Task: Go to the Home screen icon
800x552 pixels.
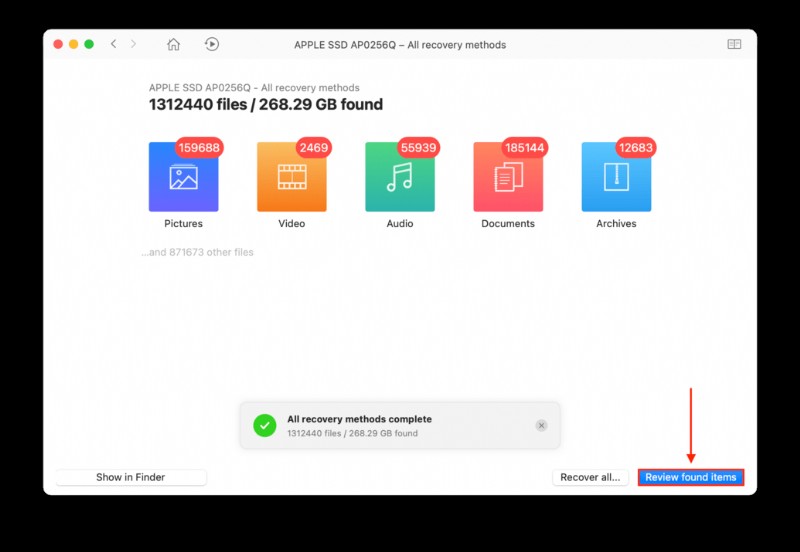Action: (x=173, y=44)
